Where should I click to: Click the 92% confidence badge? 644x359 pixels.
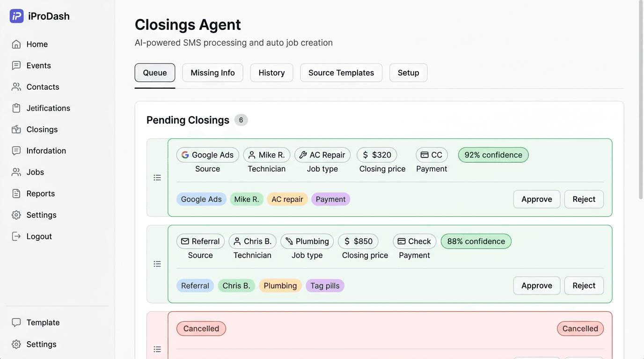click(x=493, y=155)
